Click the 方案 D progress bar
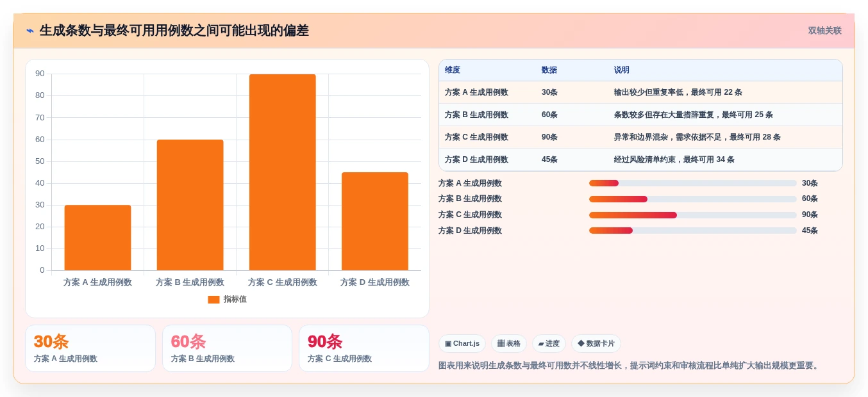The image size is (868, 397). pos(693,231)
